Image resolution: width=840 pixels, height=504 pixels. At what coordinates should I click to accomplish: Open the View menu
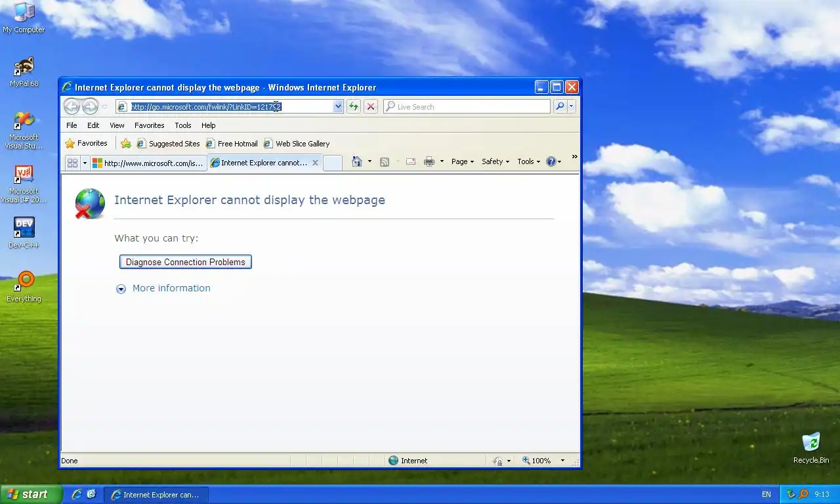pos(117,125)
